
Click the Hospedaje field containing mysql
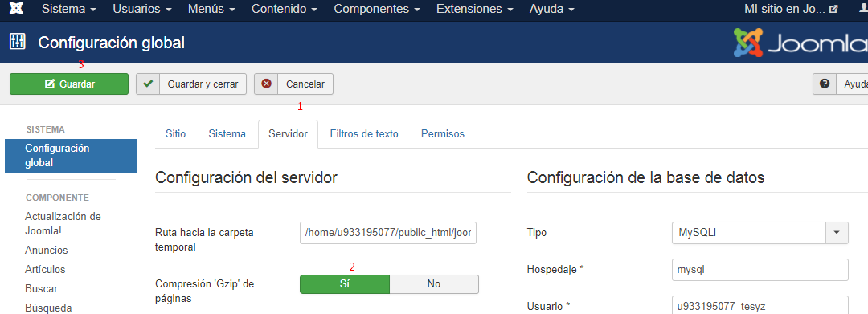(x=759, y=270)
